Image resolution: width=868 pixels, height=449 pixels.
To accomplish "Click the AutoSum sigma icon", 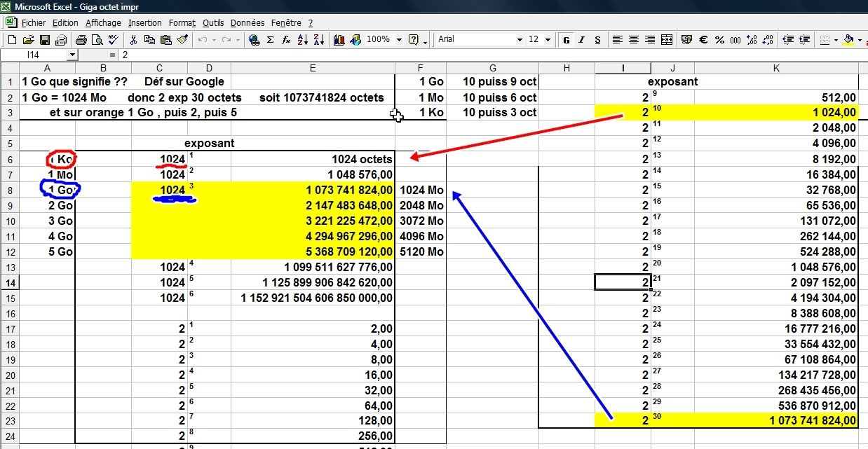I will click(271, 40).
